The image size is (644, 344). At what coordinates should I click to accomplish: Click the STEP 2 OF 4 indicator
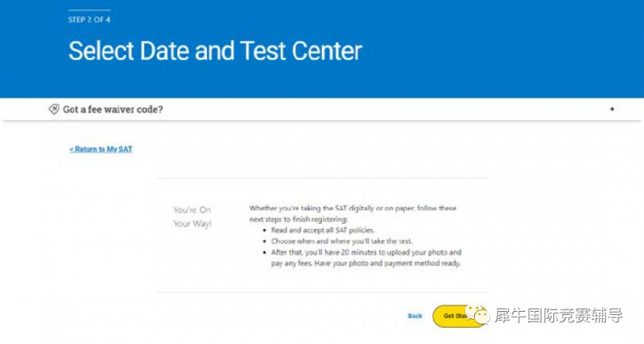click(x=89, y=19)
